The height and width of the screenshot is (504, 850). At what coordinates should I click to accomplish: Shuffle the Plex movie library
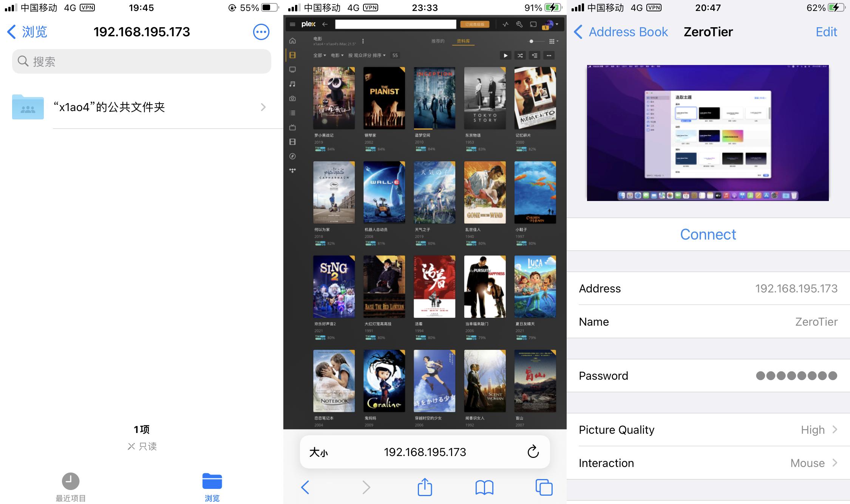[520, 56]
